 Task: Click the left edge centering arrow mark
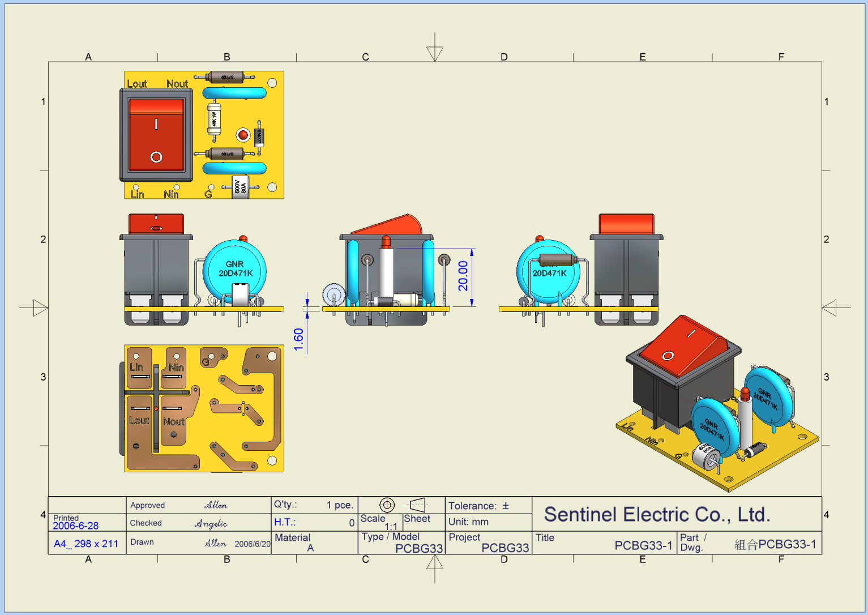point(40,308)
